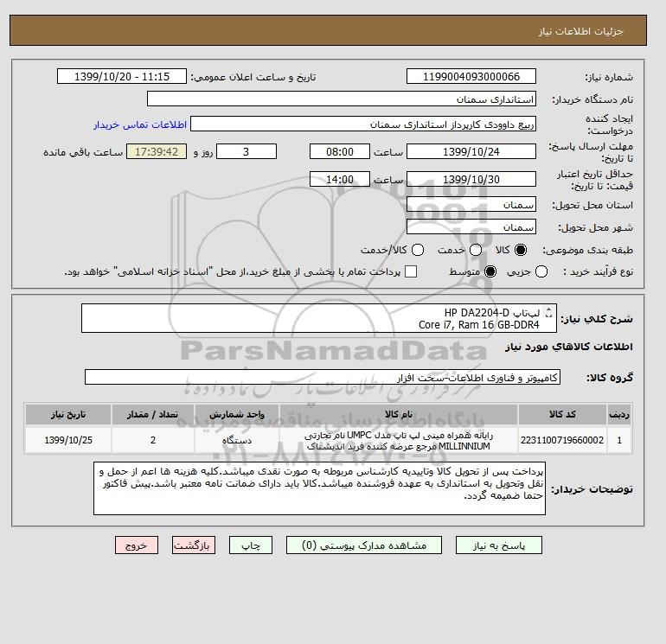Screen dimensions: 666x644
Task: Click the شرح کلی نیاز text area HP DA2204-D
Action: 319,318
